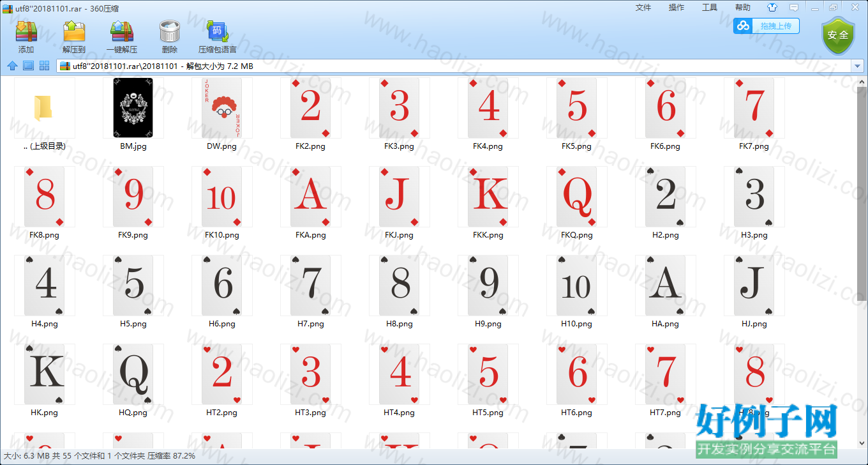Viewport: 868px width, 465px height.
Task: Switch view using the single-rectangle view icon
Action: (x=28, y=66)
